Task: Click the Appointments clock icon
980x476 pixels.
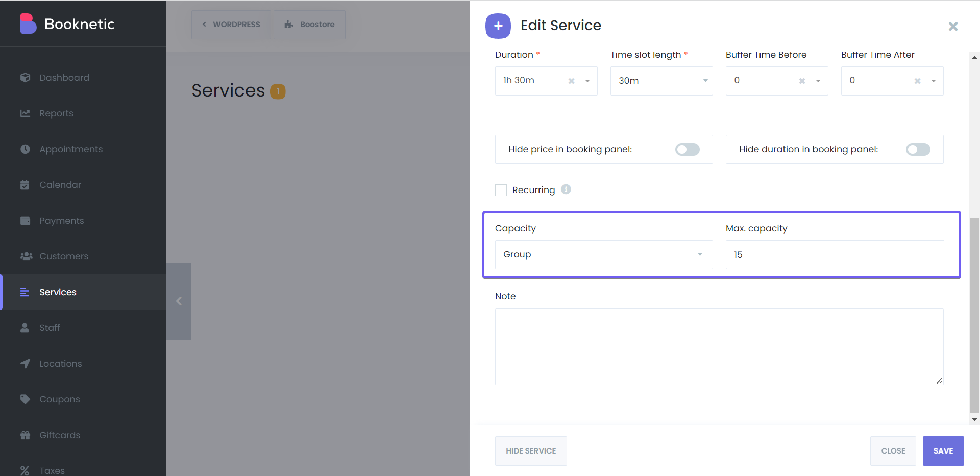Action: [x=25, y=149]
